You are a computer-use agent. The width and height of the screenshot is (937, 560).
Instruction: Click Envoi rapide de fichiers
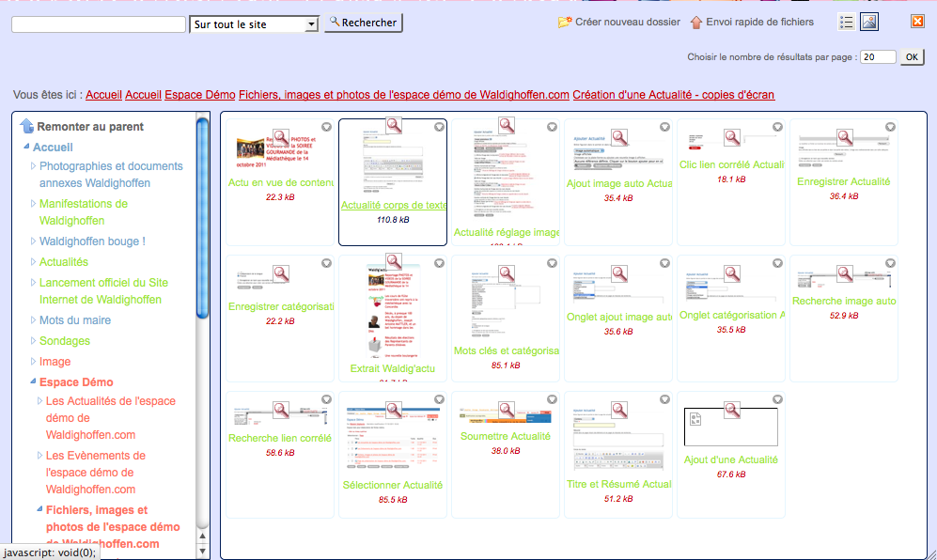tap(752, 22)
